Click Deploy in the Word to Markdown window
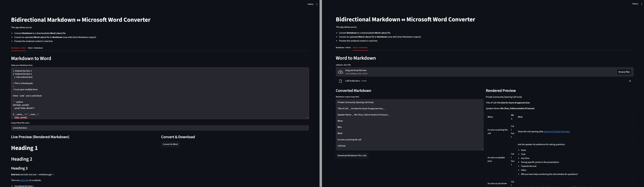This screenshot has width=644, height=187. [635, 4]
